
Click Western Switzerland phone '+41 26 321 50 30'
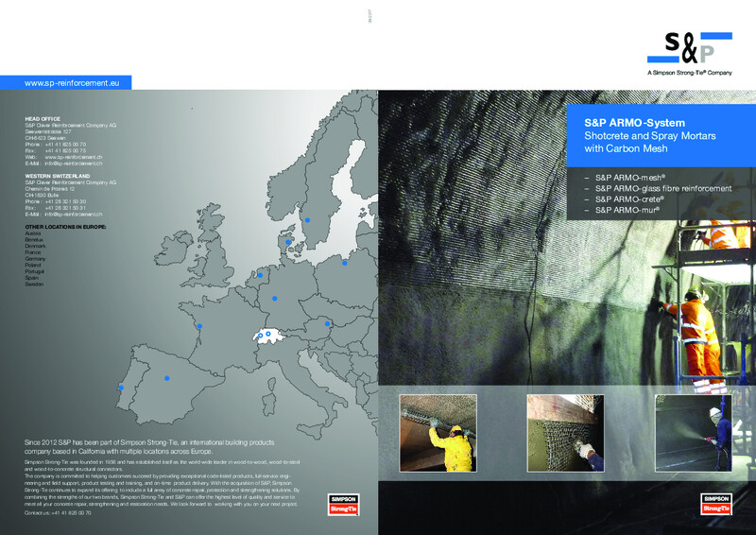(x=65, y=201)
